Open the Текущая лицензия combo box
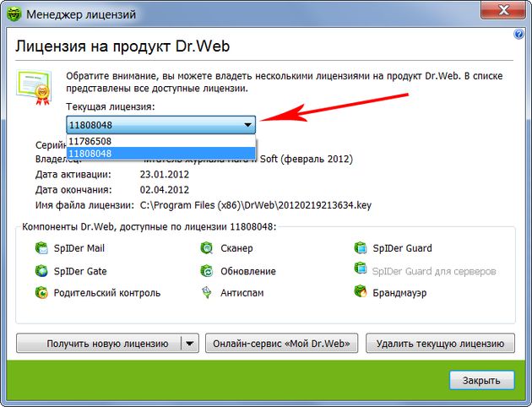The height and width of the screenshot is (407, 532). pos(160,125)
